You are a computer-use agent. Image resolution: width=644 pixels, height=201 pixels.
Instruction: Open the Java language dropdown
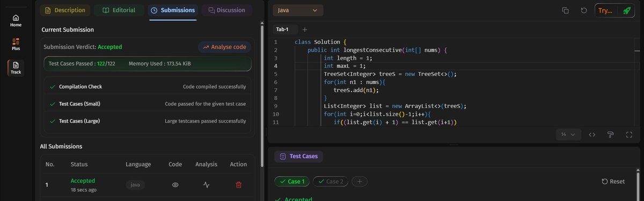coord(298,10)
